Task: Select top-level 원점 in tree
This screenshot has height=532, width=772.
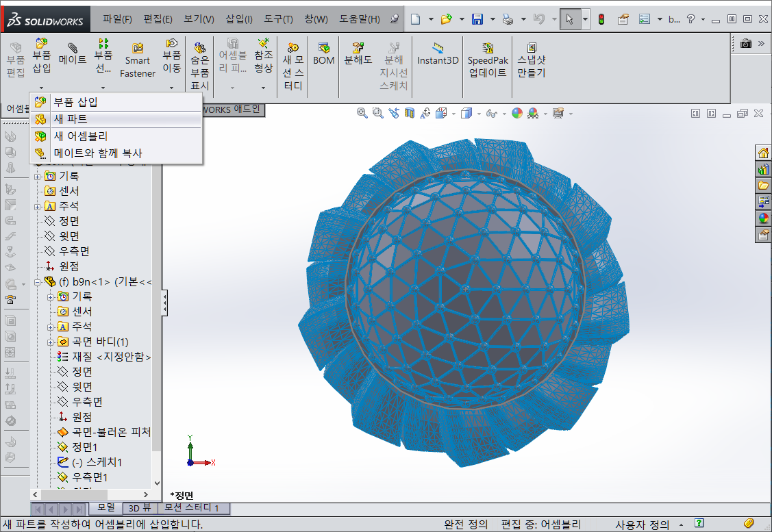Action: tap(62, 266)
